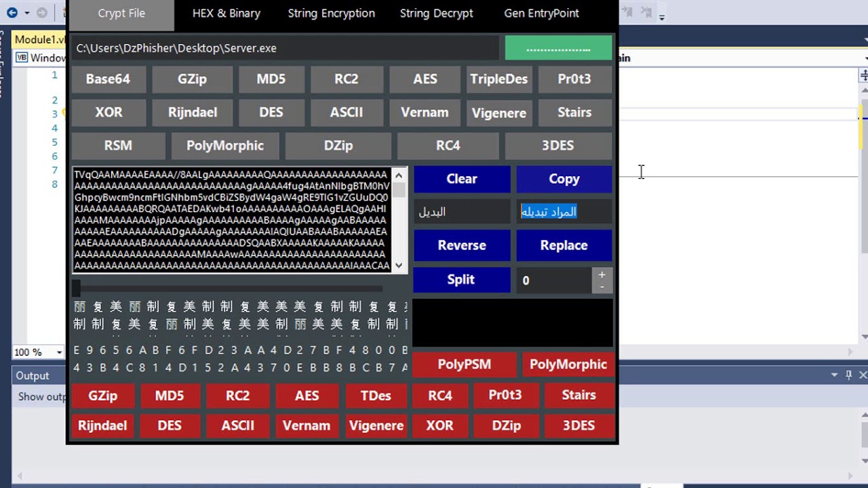Click the gray DES button
The width and height of the screenshot is (868, 488).
[x=271, y=113]
